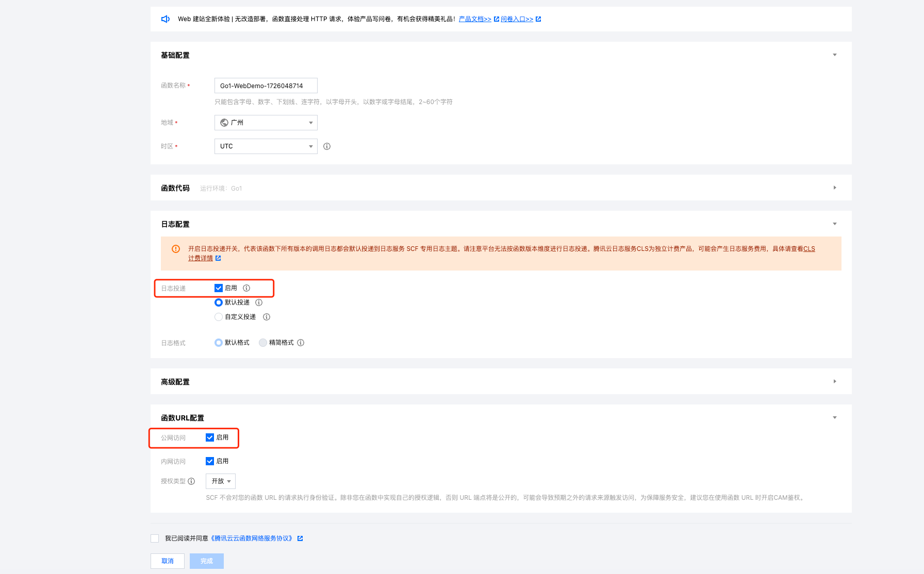This screenshot has width=924, height=574.
Task: Select the 默认投递 radio button
Action: pos(219,302)
